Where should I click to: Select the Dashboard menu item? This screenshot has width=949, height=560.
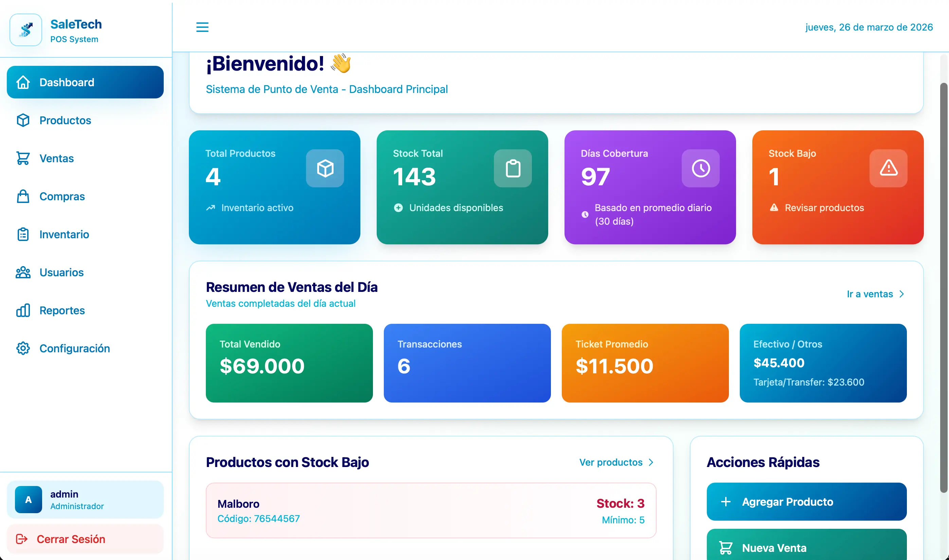pyautogui.click(x=67, y=82)
